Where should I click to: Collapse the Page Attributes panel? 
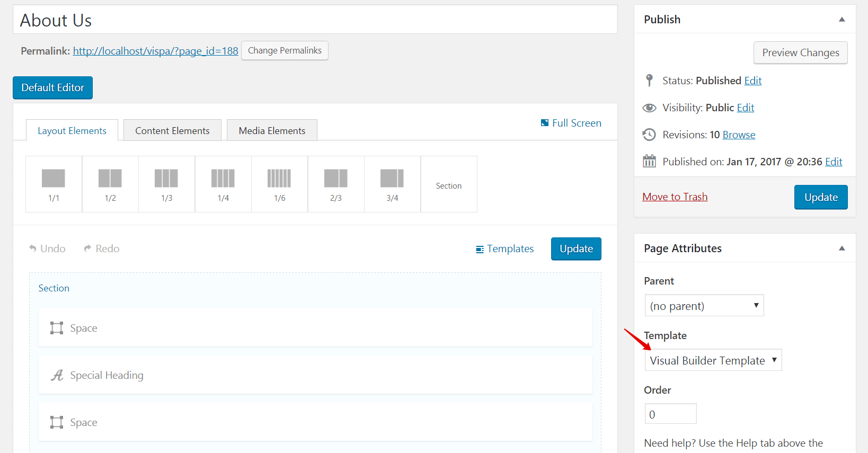pos(842,248)
